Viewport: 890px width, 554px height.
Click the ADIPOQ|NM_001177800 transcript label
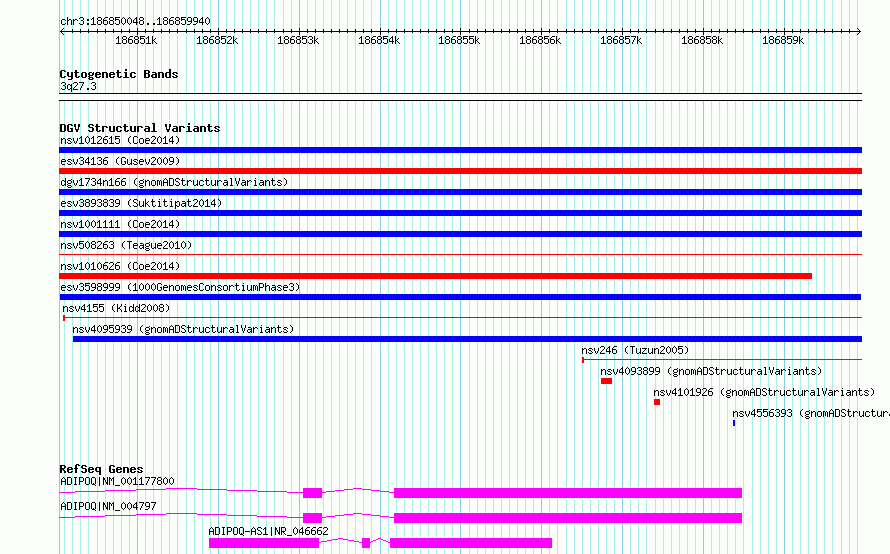[x=117, y=481]
